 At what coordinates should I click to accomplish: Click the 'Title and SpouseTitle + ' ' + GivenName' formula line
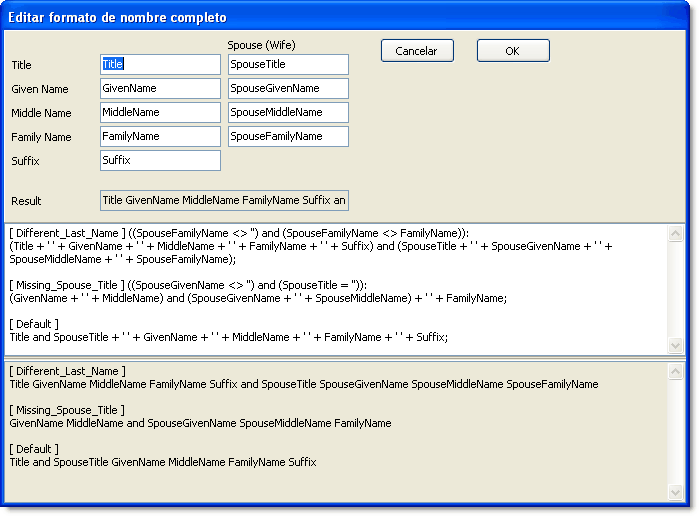pyautogui.click(x=229, y=337)
